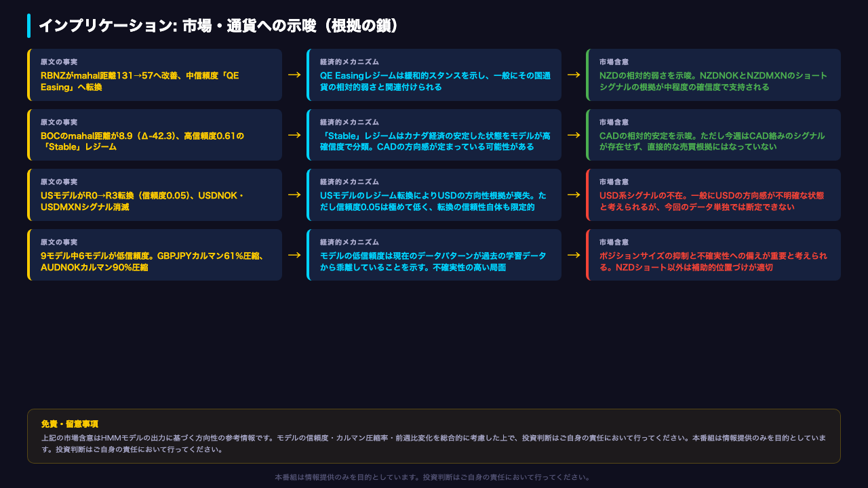Select implication text starting CADの相対的安定を示唆
The width and height of the screenshot is (868, 488).
pyautogui.click(x=713, y=142)
